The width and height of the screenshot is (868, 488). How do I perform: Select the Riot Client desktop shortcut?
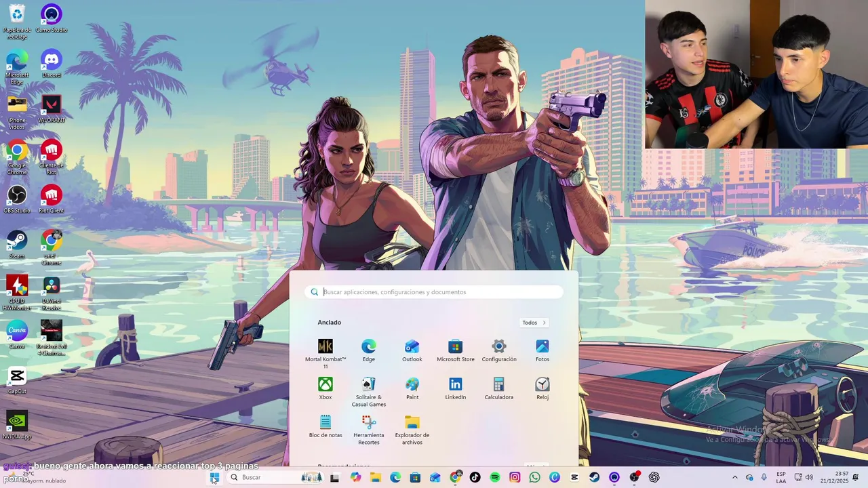(x=52, y=200)
